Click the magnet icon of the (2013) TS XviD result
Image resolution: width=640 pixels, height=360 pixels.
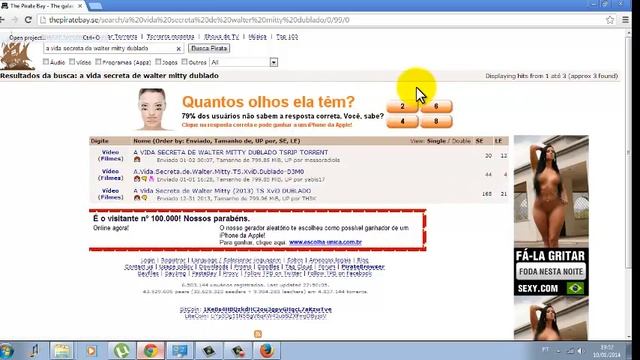coord(137,198)
